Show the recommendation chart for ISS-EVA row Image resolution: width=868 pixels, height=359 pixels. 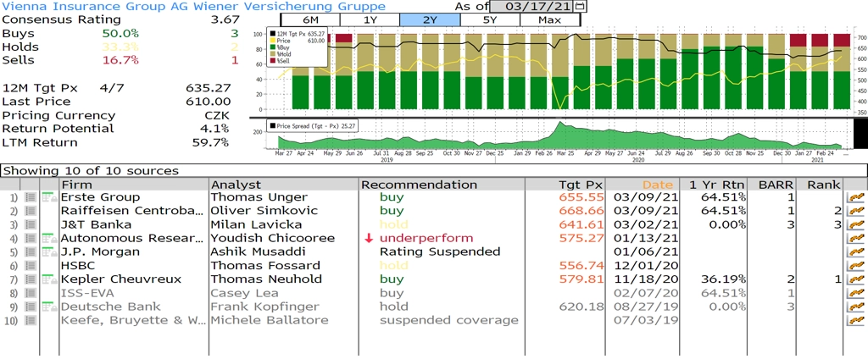856,293
